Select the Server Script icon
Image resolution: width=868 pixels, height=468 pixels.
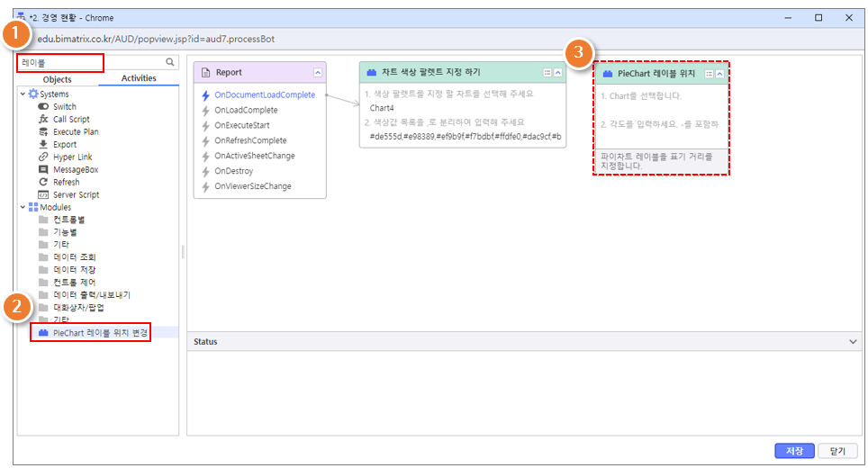pos(43,194)
